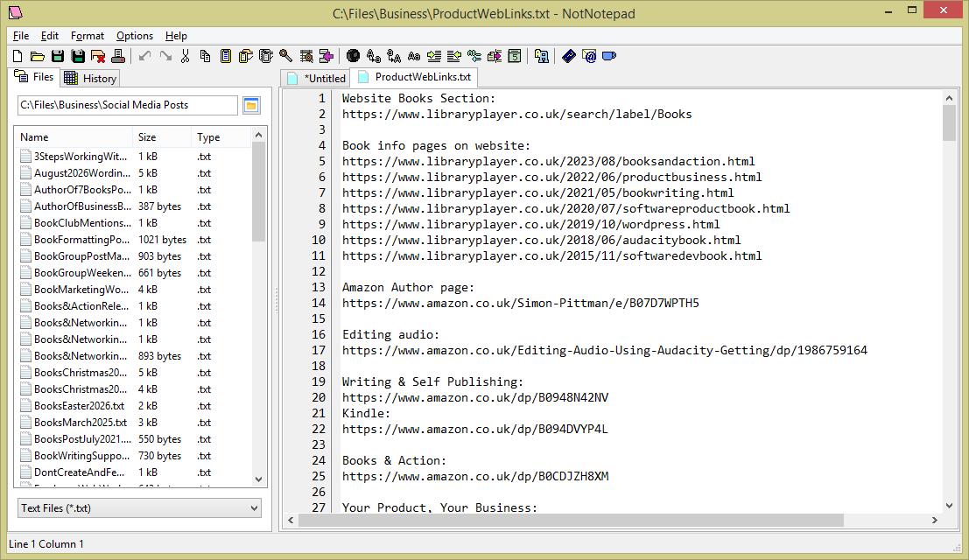The image size is (969, 560).
Task: Click the file list vertical scrollbar thumb
Action: pyautogui.click(x=258, y=192)
